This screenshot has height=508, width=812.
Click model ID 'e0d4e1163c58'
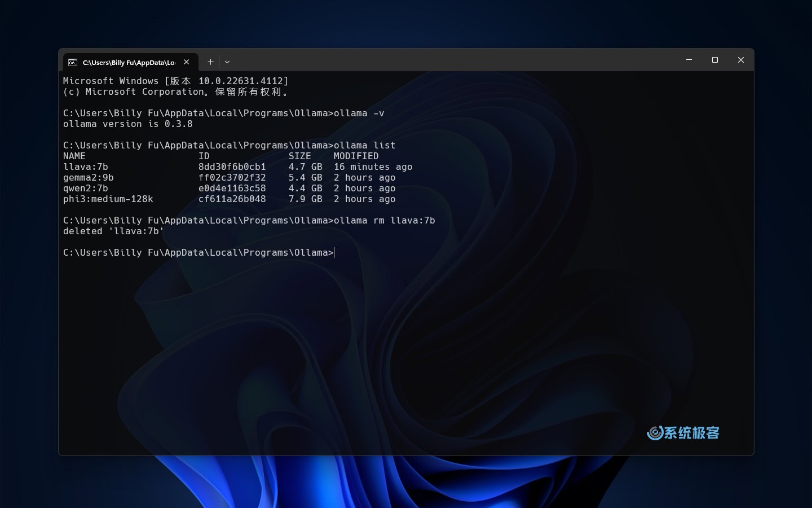232,188
